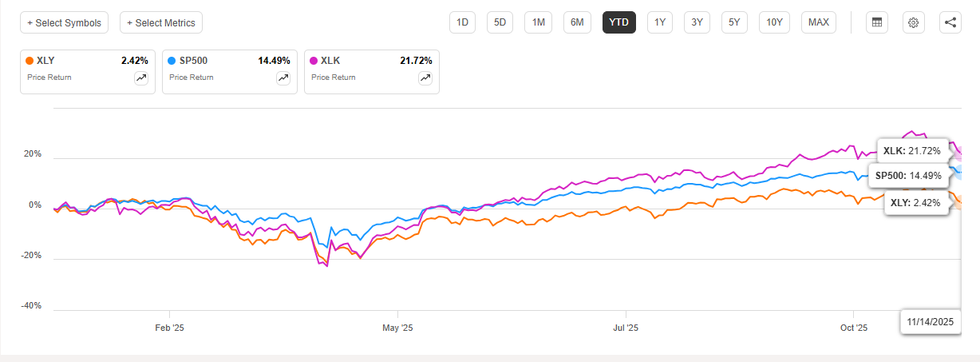The width and height of the screenshot is (980, 362).
Task: Click the magenta XLK color dot
Action: click(x=314, y=61)
